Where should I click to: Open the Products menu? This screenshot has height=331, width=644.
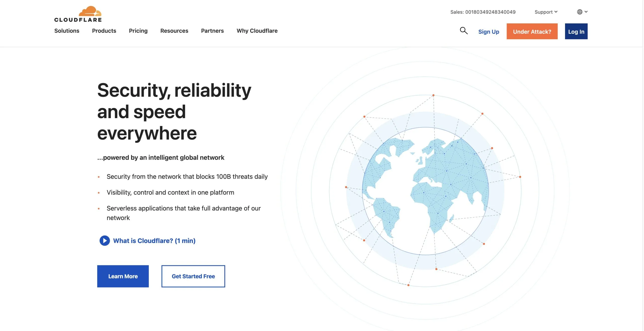(x=104, y=31)
